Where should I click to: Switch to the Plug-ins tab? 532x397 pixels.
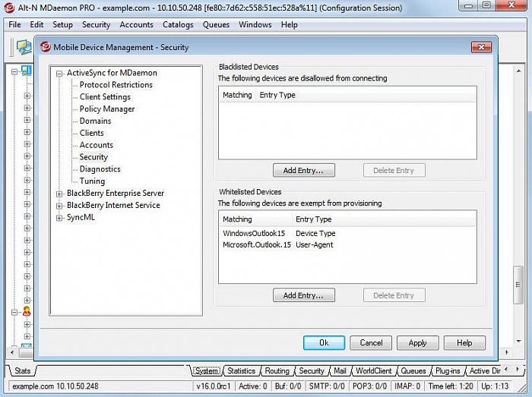point(448,371)
